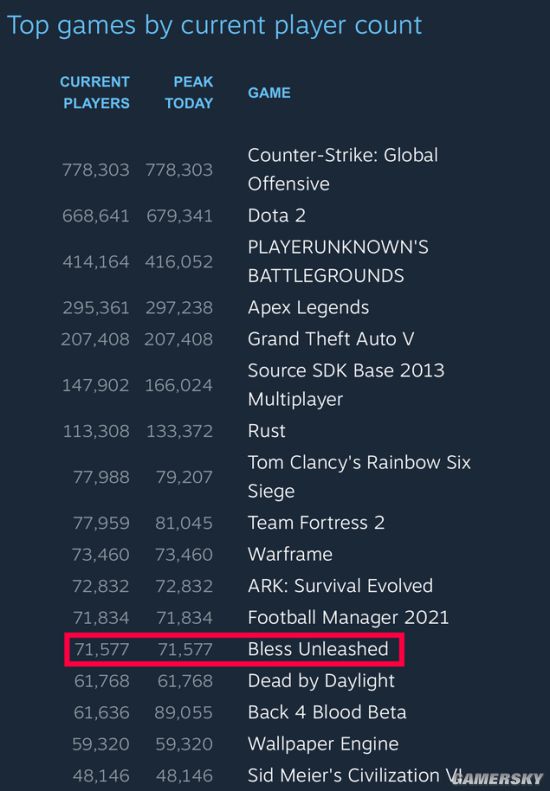Click Grand Theft Auto V link

click(331, 339)
